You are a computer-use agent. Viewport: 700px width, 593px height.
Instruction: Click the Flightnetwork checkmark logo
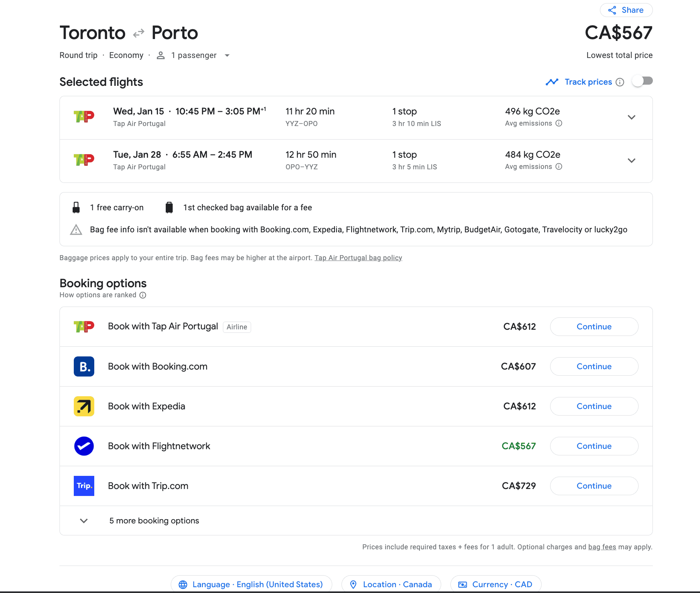pos(84,446)
